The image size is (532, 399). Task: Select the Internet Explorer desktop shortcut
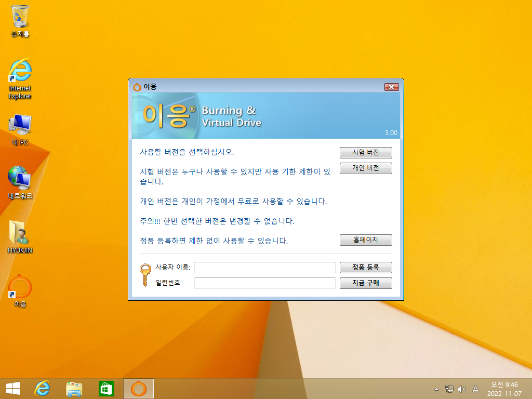click(x=20, y=79)
